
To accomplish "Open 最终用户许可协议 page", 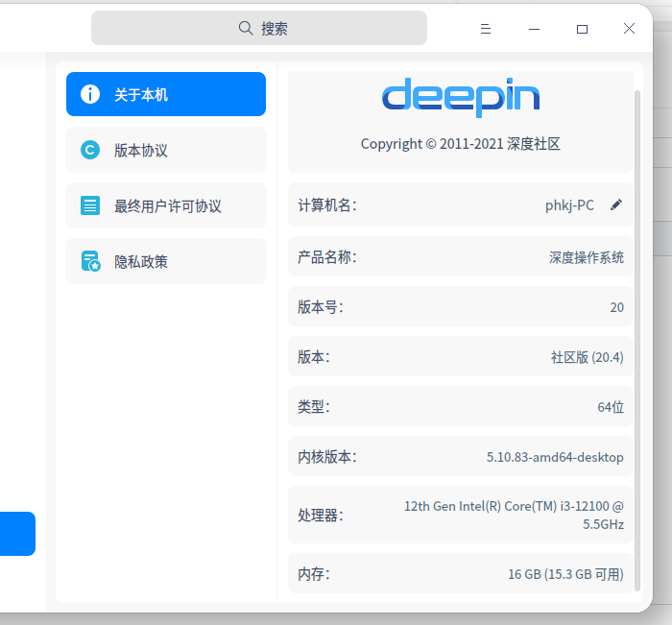I will pyautogui.click(x=166, y=205).
